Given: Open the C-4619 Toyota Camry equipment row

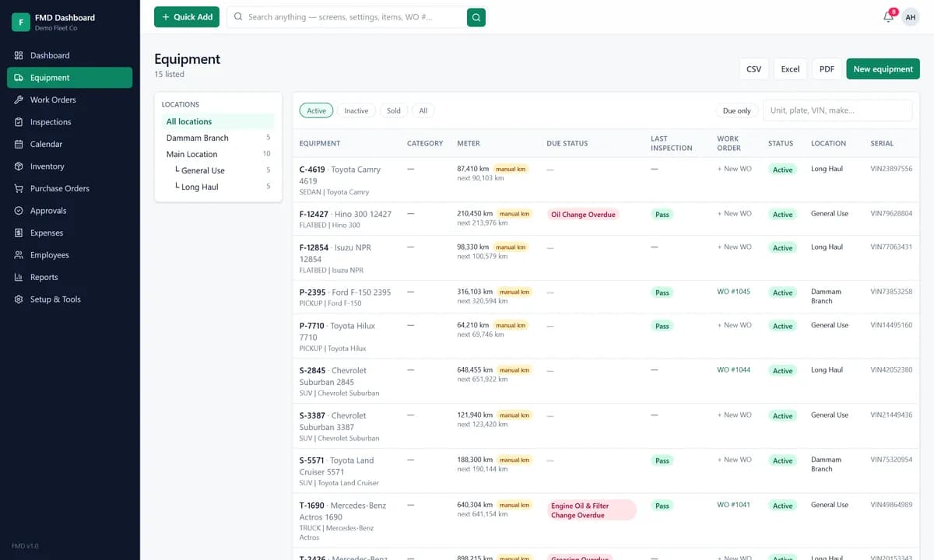Looking at the screenshot, I should pos(607,180).
